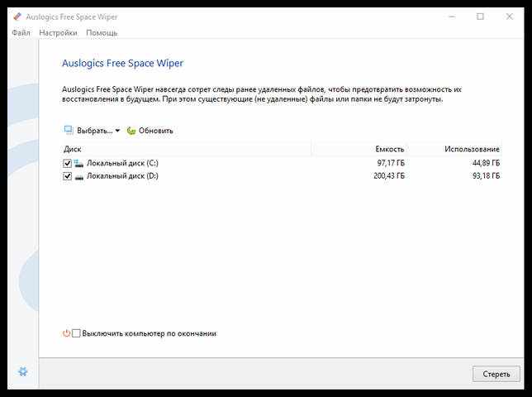Click the 44,89 ГБ usage value
Screen dimensions: 532x397
486,163
